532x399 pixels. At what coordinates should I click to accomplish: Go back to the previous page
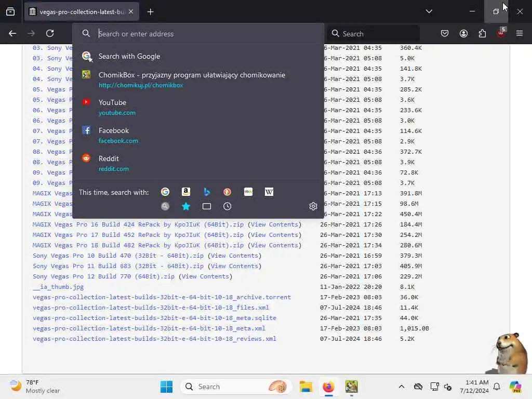coord(12,33)
